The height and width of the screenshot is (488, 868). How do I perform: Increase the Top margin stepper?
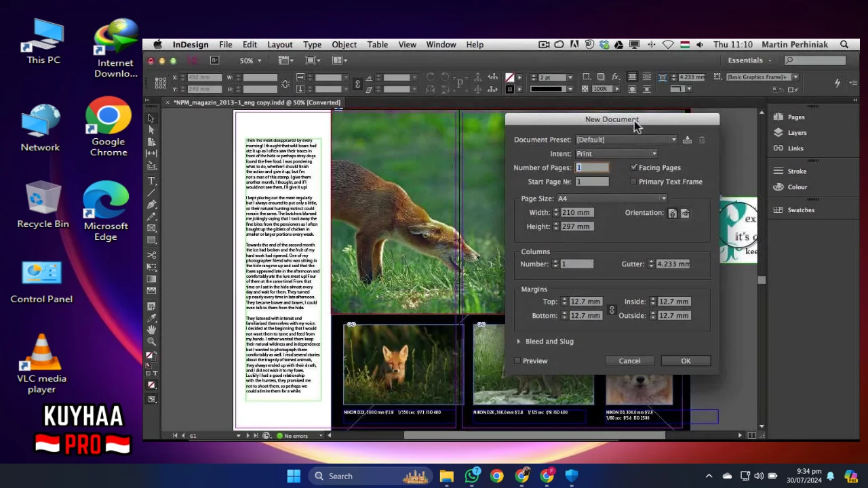[x=563, y=300]
